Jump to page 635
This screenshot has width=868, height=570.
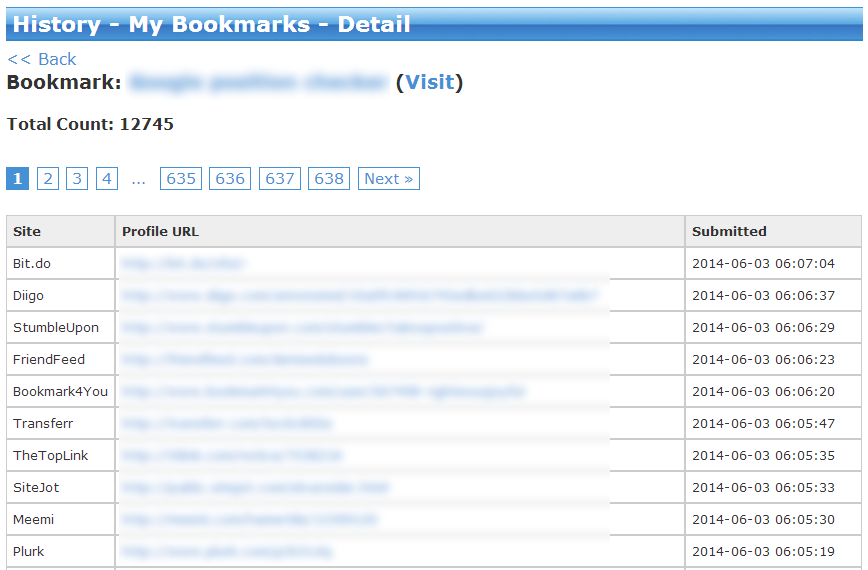click(181, 179)
